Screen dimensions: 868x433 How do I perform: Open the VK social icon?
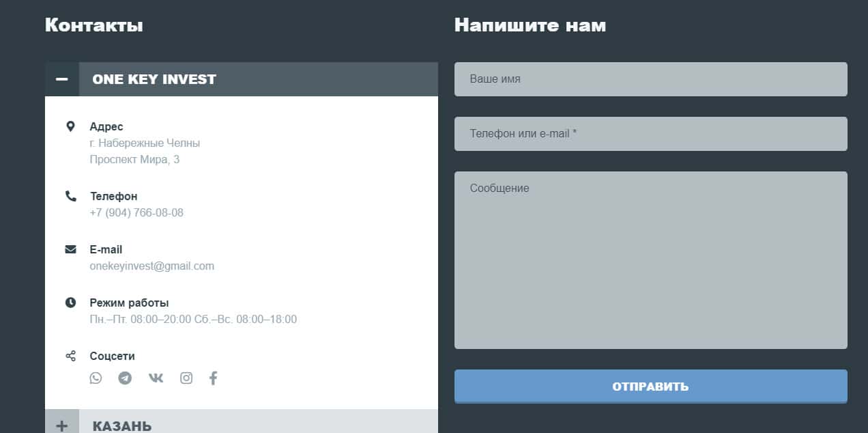(156, 378)
